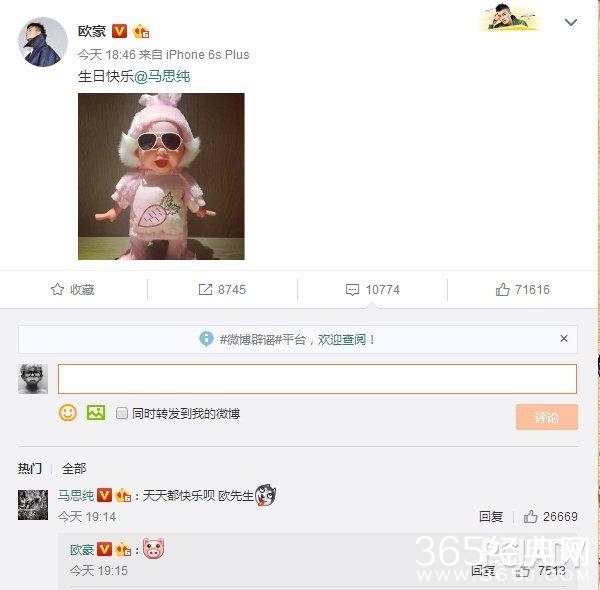The width and height of the screenshot is (600, 590).
Task: Like the post with 71616 thumbs-up
Action: 502,289
